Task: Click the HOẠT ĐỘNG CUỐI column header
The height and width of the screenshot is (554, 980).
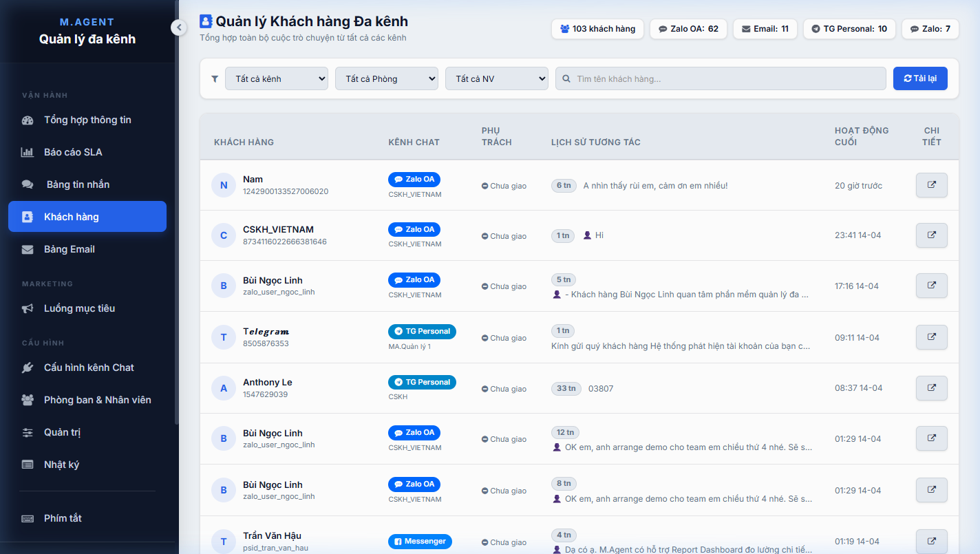Action: (x=862, y=136)
